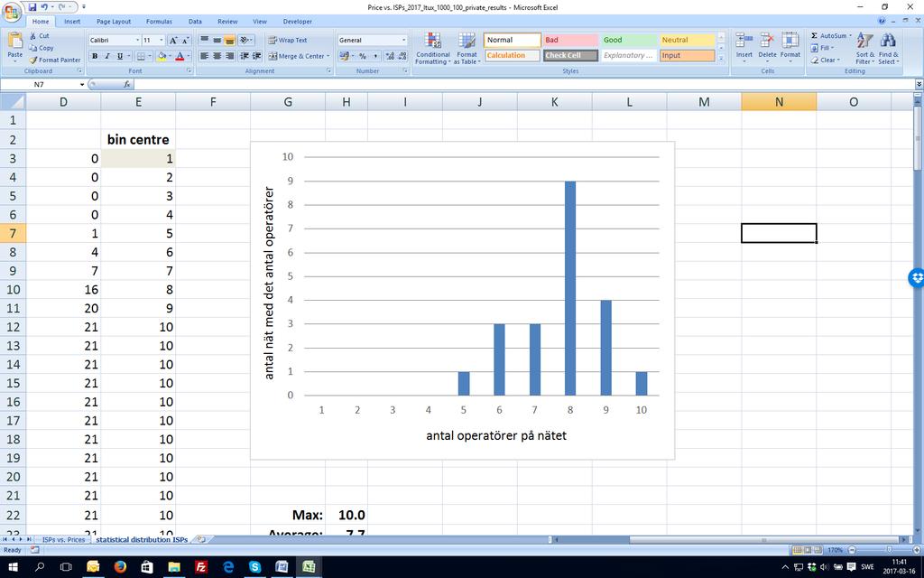Screen dimensions: 924x578
Task: Apply the Good cell style
Action: (x=628, y=40)
